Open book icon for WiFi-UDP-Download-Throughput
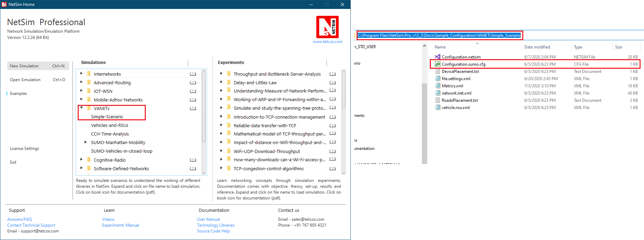Image resolution: width=644 pixels, height=240 pixels. (332, 151)
